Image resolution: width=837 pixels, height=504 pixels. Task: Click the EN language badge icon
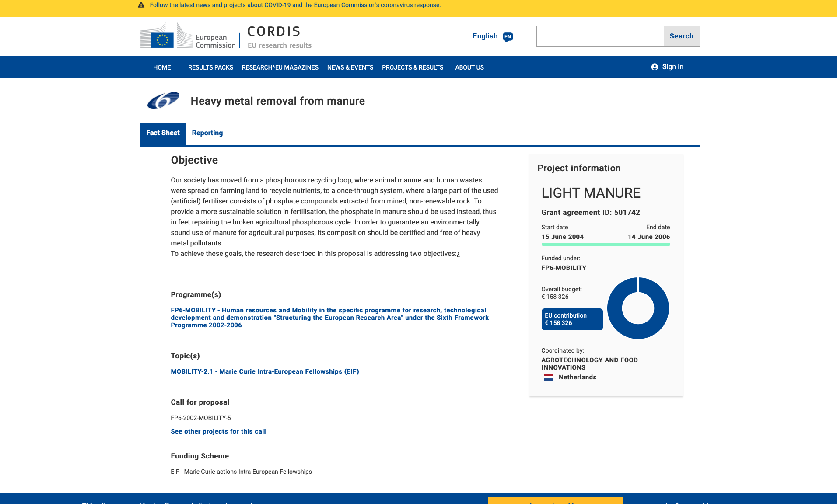point(508,37)
